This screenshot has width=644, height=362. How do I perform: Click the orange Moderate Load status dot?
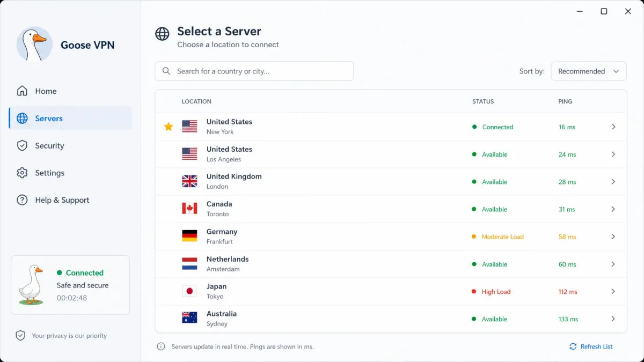click(474, 237)
